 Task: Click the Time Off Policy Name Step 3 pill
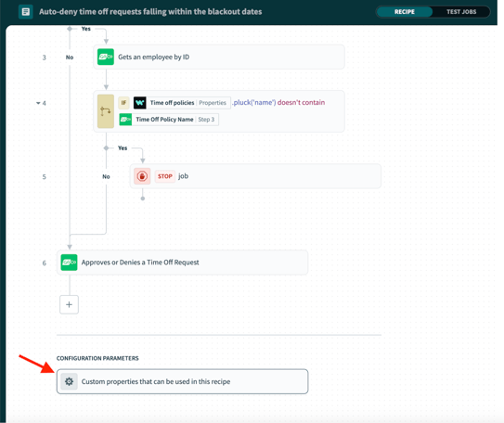[169, 120]
